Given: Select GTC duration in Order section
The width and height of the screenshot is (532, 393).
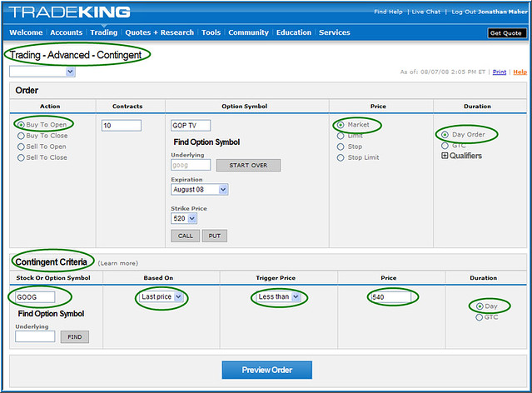Looking at the screenshot, I should click(445, 145).
